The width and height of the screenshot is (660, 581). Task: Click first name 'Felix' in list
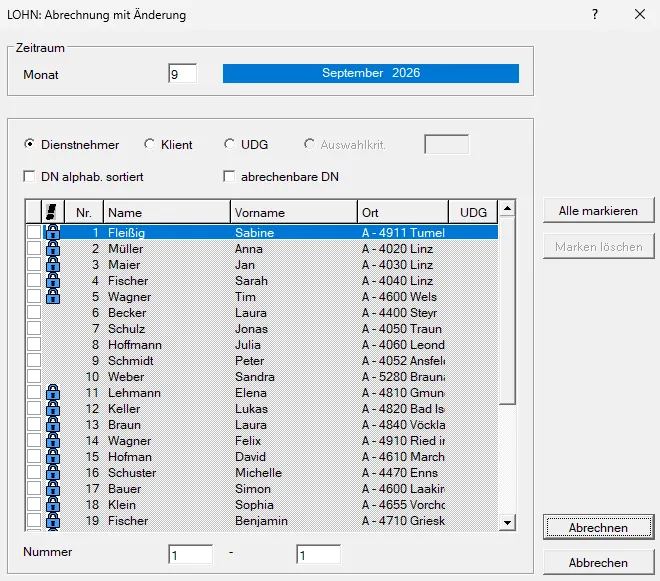[x=248, y=440]
